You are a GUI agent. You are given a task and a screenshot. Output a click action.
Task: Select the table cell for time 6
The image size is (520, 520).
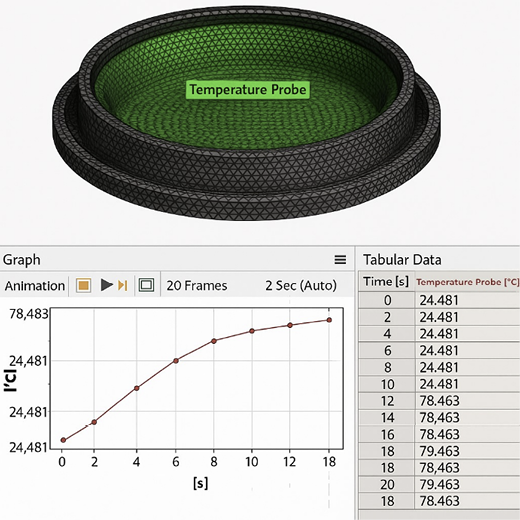pyautogui.click(x=387, y=351)
